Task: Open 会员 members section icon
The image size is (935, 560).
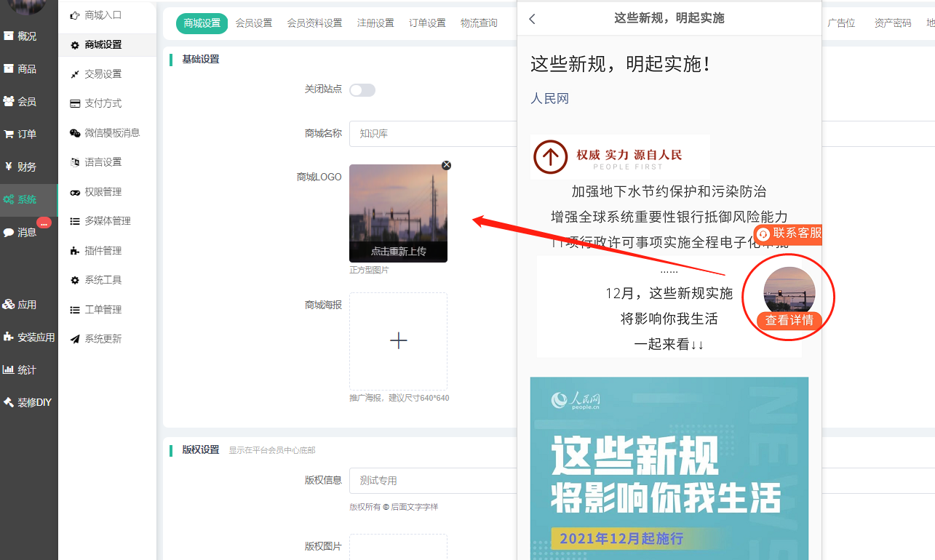Action: 9,101
